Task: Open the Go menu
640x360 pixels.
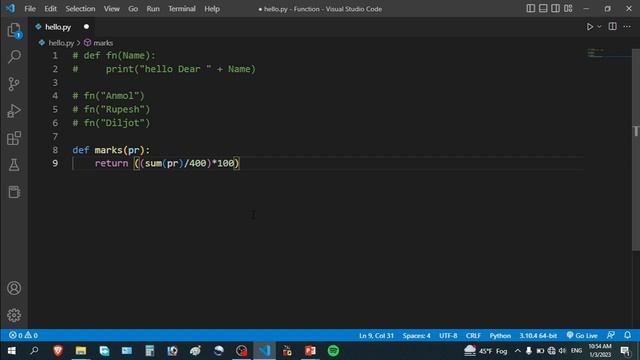Action: (133, 9)
